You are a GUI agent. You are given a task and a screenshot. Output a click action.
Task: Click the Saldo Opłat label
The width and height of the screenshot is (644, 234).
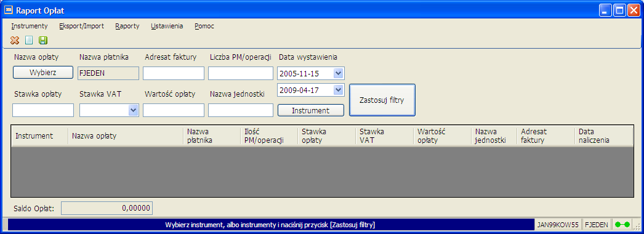point(34,209)
